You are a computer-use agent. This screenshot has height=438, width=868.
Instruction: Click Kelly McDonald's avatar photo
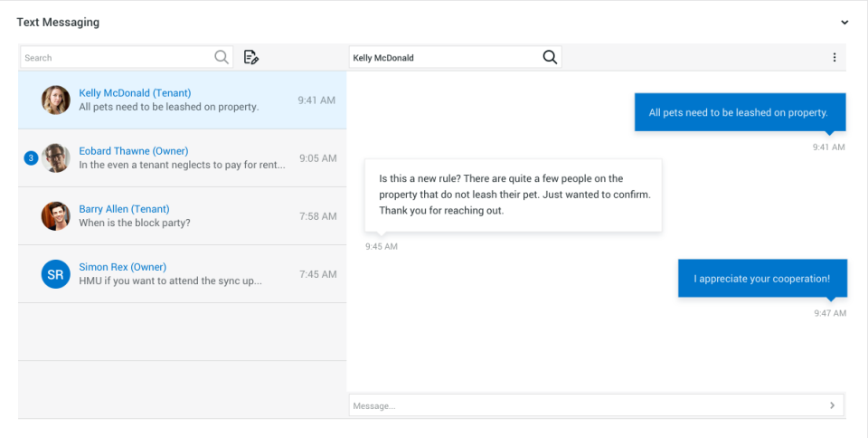(56, 100)
